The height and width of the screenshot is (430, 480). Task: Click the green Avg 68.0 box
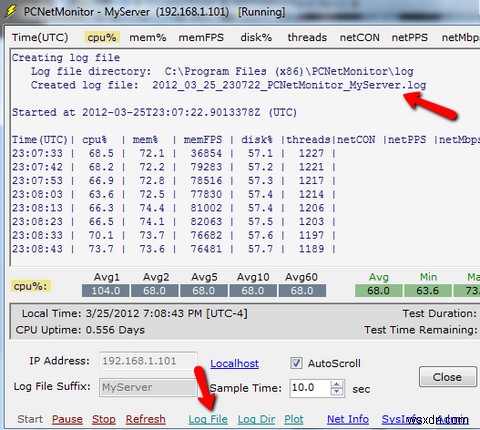pyautogui.click(x=378, y=290)
